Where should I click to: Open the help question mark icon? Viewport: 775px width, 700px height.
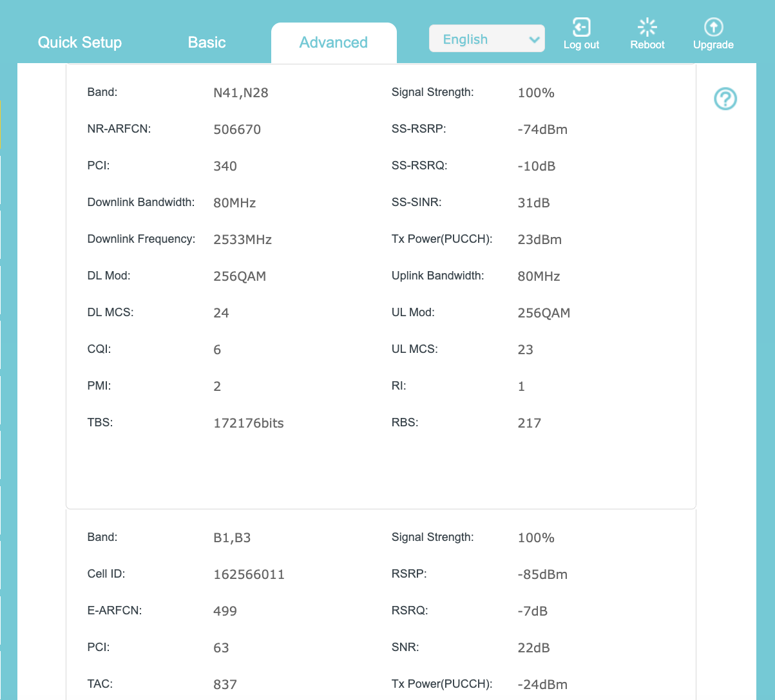(x=725, y=99)
